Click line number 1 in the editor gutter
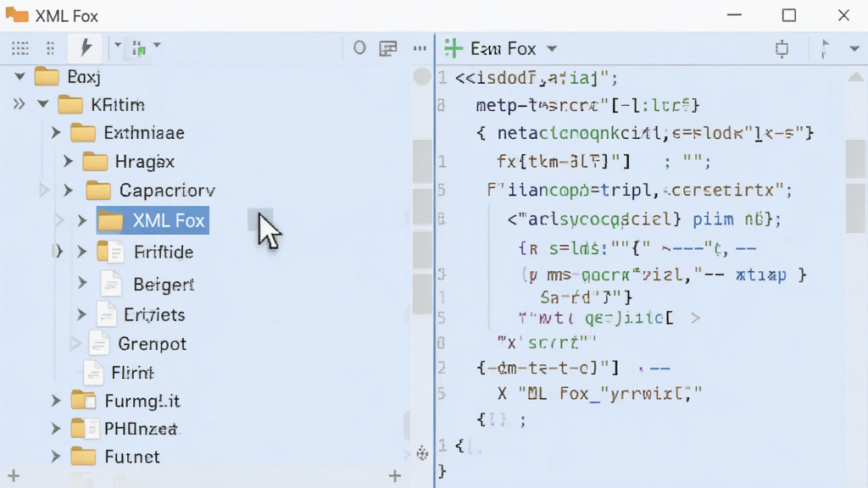This screenshot has width=868, height=488. click(442, 77)
